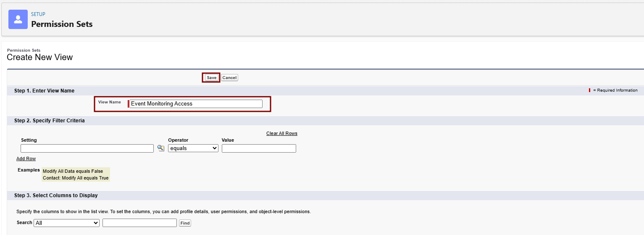Open the Setting lookup magnifier icon
This screenshot has width=644, height=235.
click(x=160, y=148)
